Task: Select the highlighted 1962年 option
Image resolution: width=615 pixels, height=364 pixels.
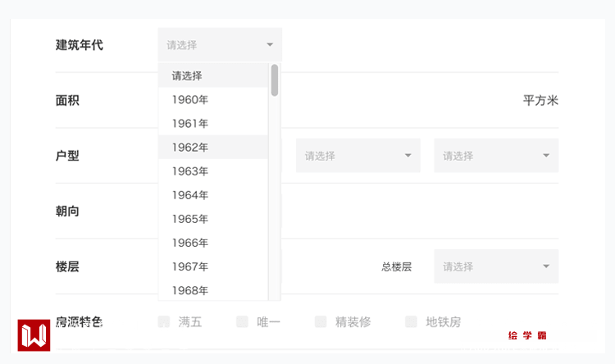Action: (190, 148)
